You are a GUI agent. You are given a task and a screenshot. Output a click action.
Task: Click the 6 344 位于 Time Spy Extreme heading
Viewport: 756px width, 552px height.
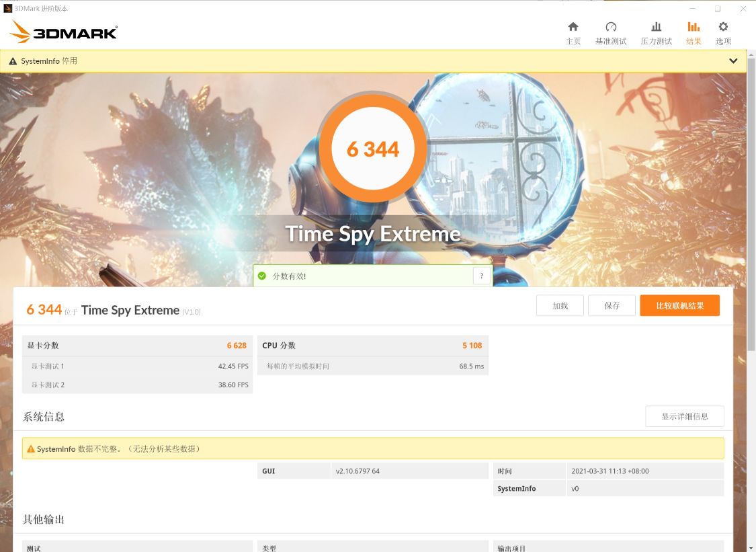pos(114,310)
